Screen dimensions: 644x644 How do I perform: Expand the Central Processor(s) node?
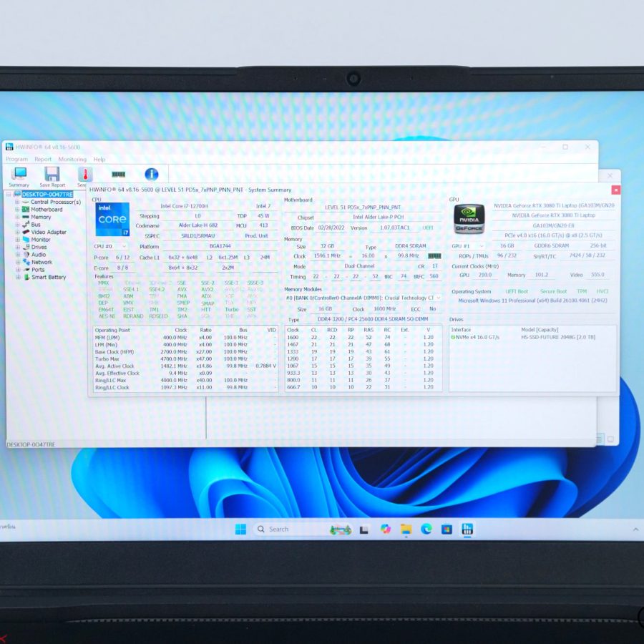pyautogui.click(x=17, y=202)
